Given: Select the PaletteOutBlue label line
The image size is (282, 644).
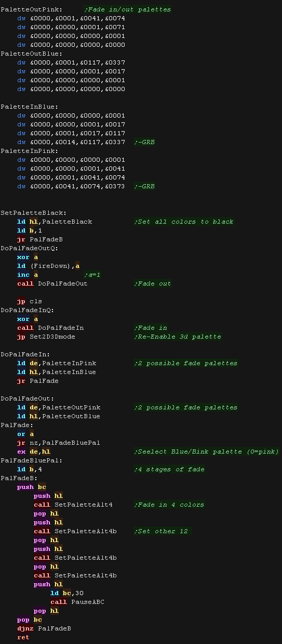Looking at the screenshot, I should [32, 54].
